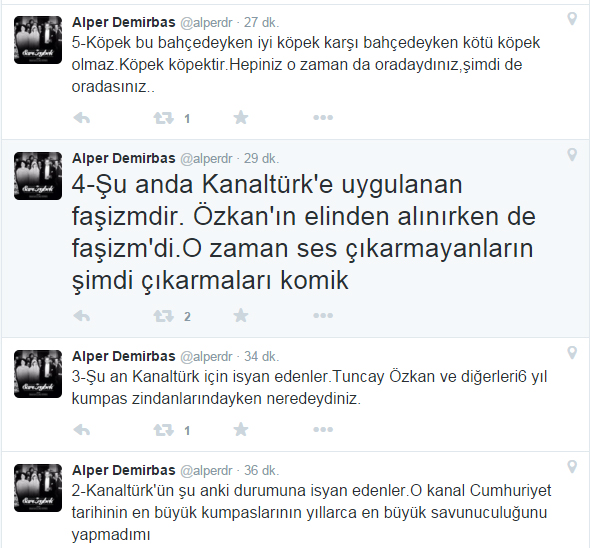Star the 29 dk. faşizmdir tweet

click(x=241, y=315)
